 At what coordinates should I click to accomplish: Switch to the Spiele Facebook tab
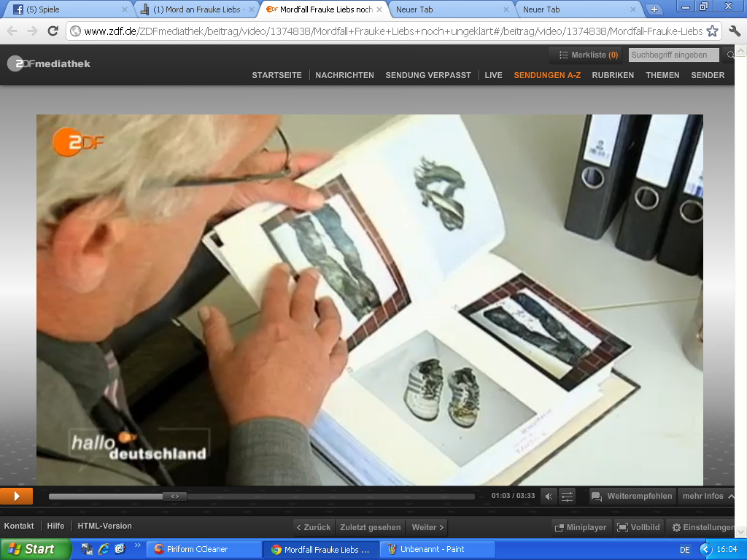point(66,9)
